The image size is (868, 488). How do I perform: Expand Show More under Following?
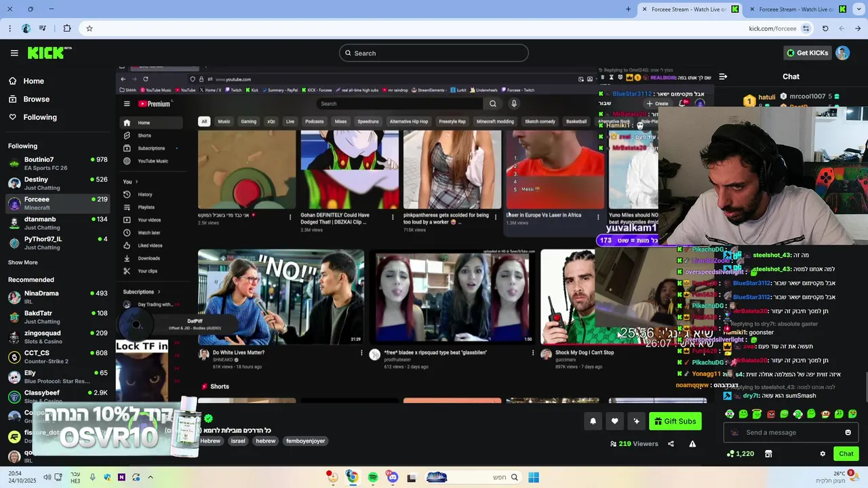(23, 262)
